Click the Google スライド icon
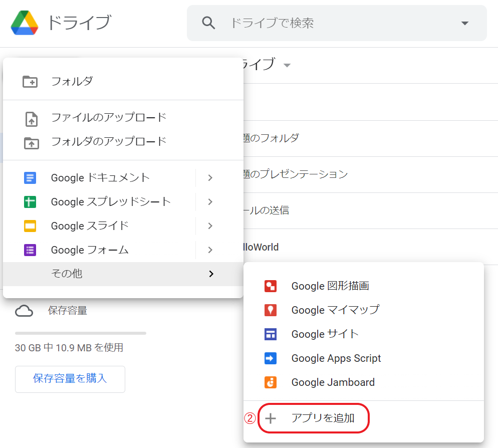498x448 pixels. click(x=30, y=226)
